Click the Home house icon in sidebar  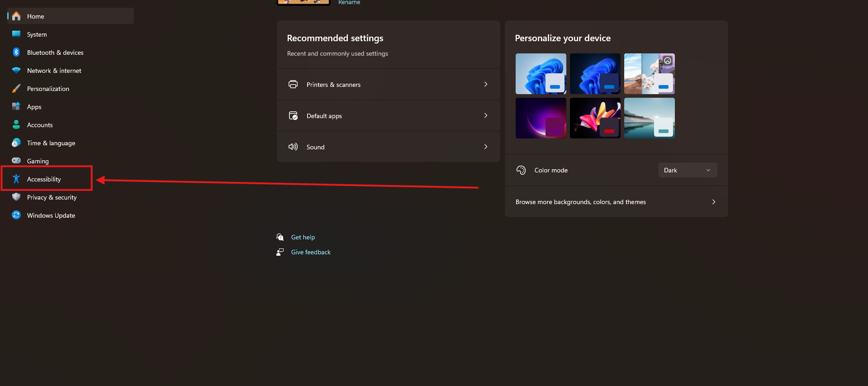[x=16, y=16]
